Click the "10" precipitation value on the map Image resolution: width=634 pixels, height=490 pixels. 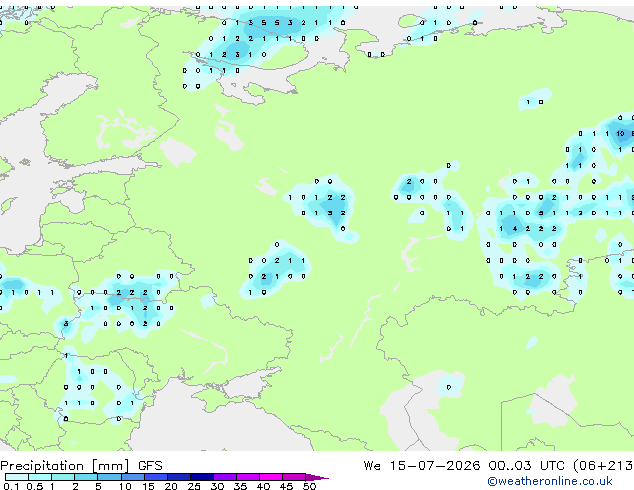click(620, 133)
